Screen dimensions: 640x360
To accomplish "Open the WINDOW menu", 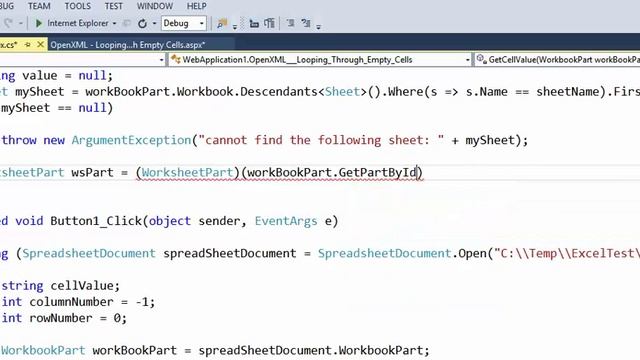I will click(x=155, y=6).
